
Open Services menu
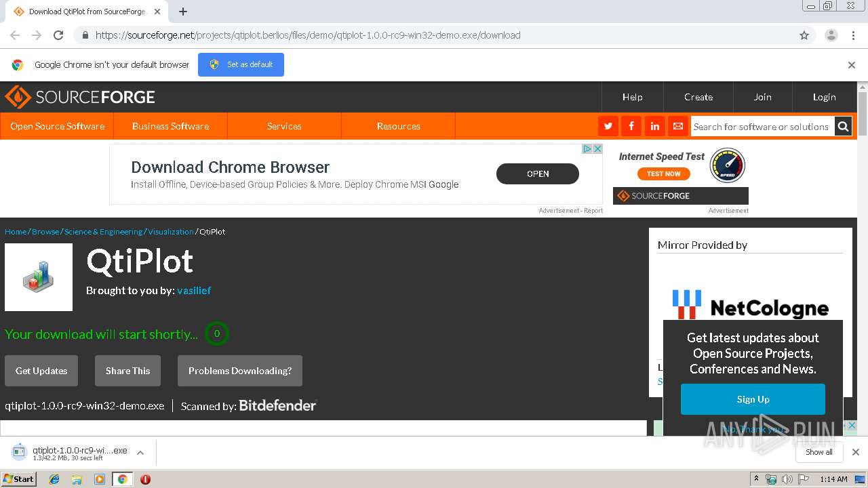[284, 126]
